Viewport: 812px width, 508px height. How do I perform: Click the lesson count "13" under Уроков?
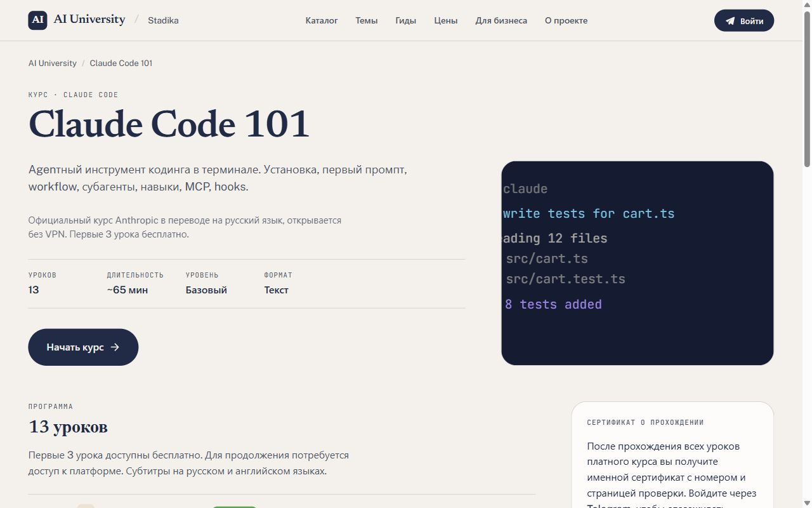click(x=34, y=290)
